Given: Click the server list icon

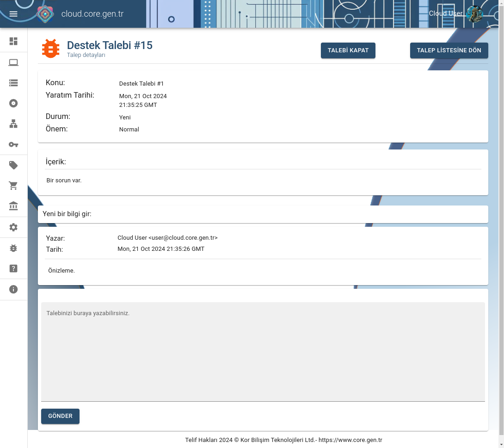Looking at the screenshot, I should [x=13, y=82].
